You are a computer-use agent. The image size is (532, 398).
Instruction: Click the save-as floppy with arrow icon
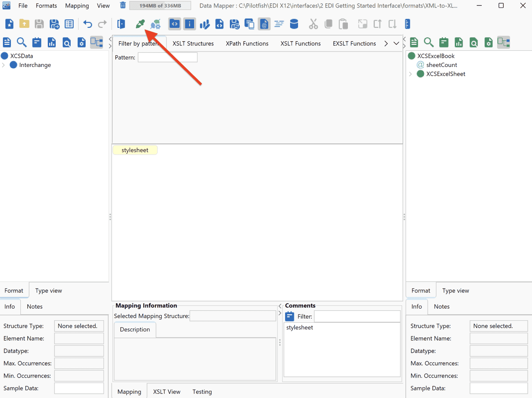(x=54, y=24)
